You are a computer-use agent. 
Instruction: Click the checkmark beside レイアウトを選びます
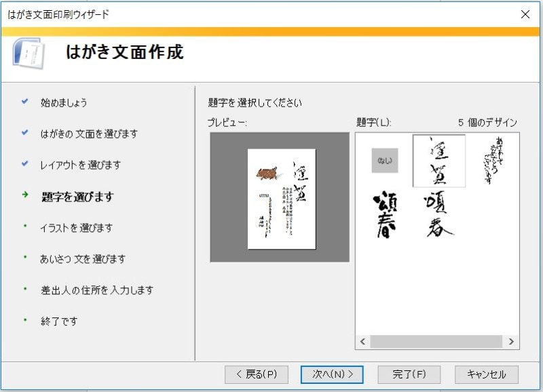[25, 163]
